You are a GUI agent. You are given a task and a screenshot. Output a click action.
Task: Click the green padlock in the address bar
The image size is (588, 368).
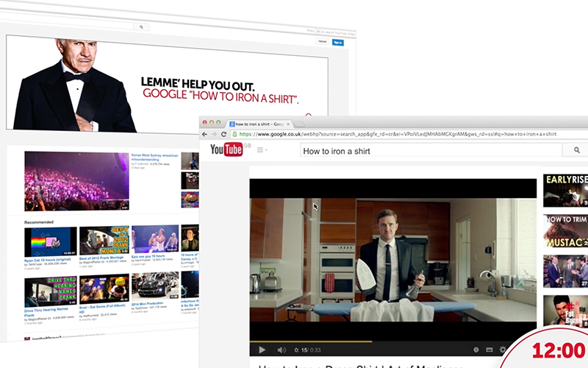tap(234, 134)
